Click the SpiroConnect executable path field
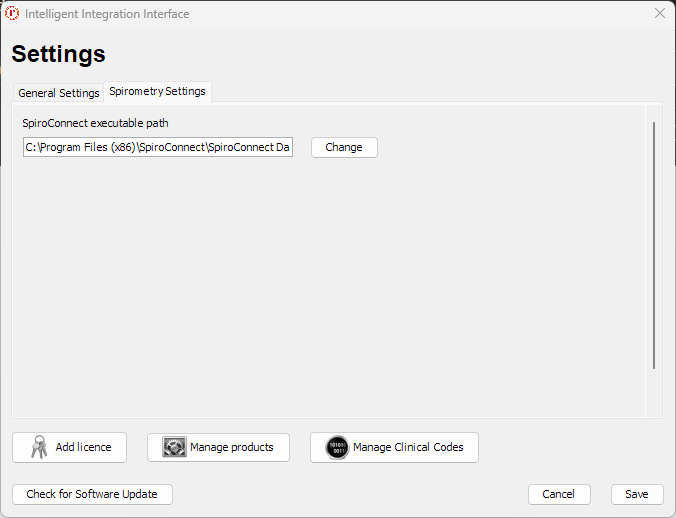This screenshot has width=676, height=518. 158,147
